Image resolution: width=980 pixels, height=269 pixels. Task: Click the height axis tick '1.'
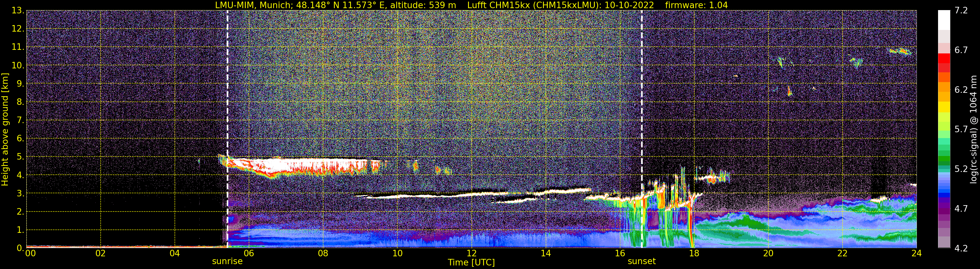tap(20, 230)
